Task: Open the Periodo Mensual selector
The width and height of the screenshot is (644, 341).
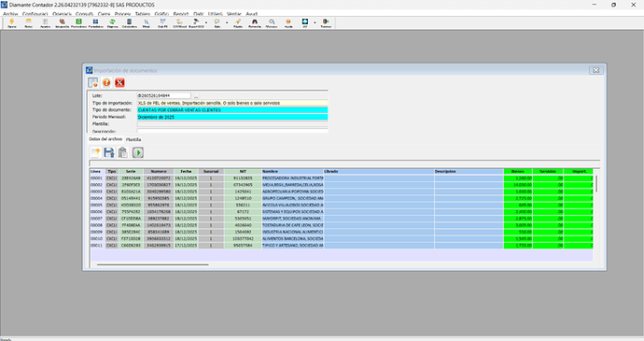Action: [x=232, y=117]
